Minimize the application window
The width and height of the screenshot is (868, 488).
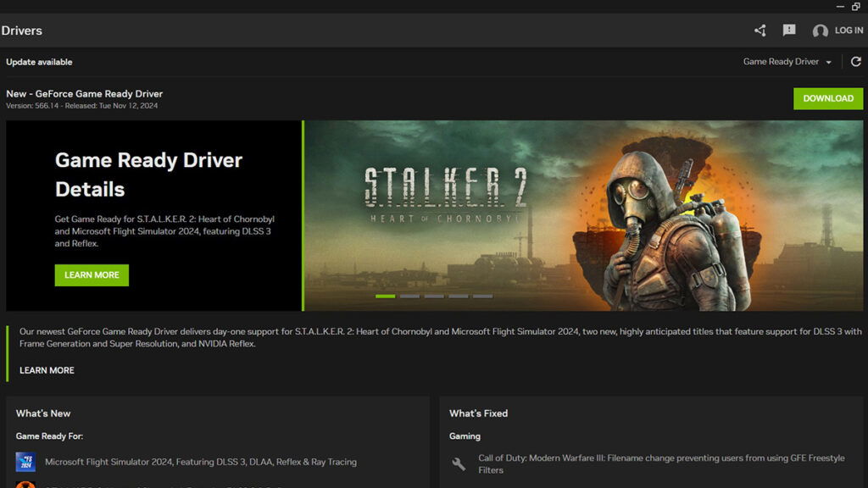(840, 7)
